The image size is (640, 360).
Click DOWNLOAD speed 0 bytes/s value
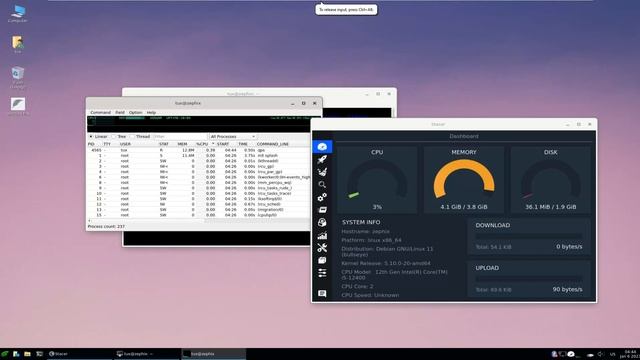569,247
